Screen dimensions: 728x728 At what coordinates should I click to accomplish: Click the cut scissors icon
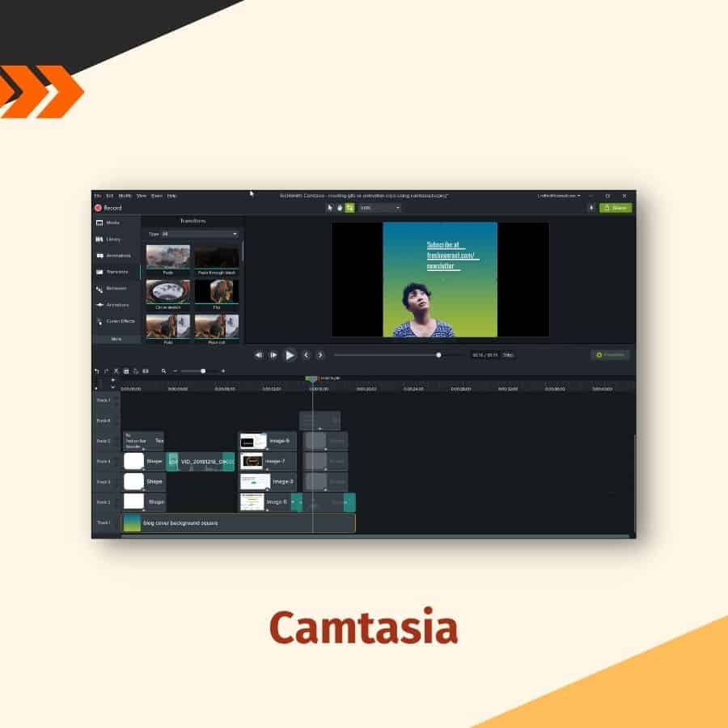(x=116, y=370)
